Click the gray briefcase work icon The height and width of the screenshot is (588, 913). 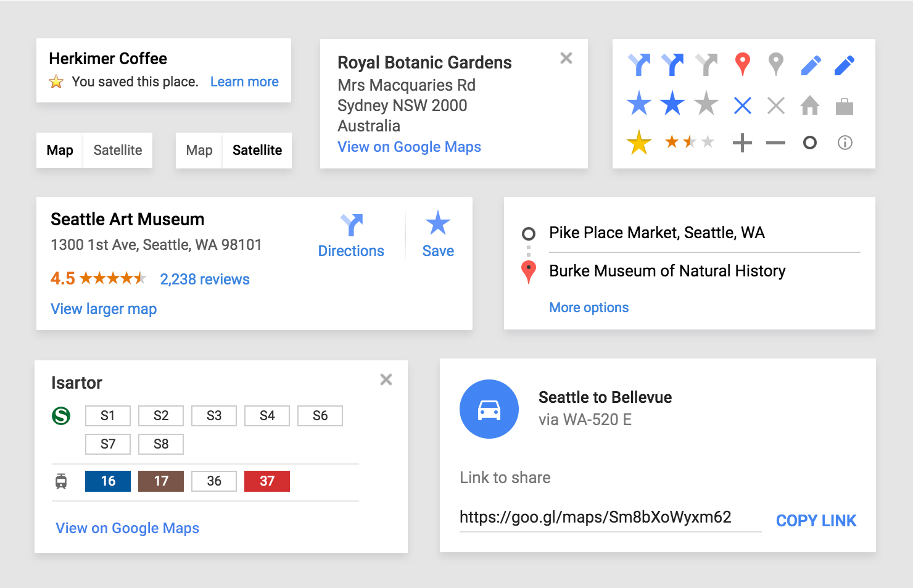tap(845, 106)
